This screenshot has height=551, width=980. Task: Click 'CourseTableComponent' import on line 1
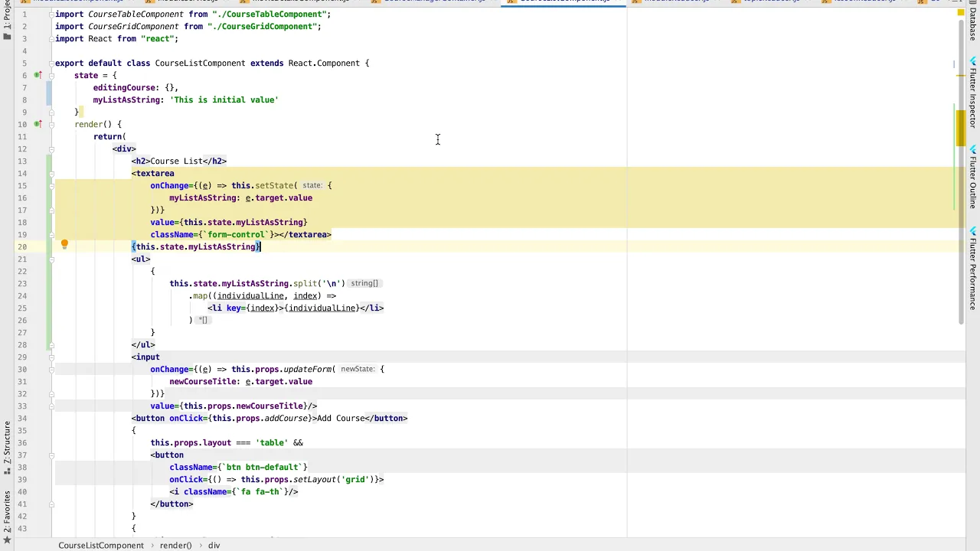(137, 14)
